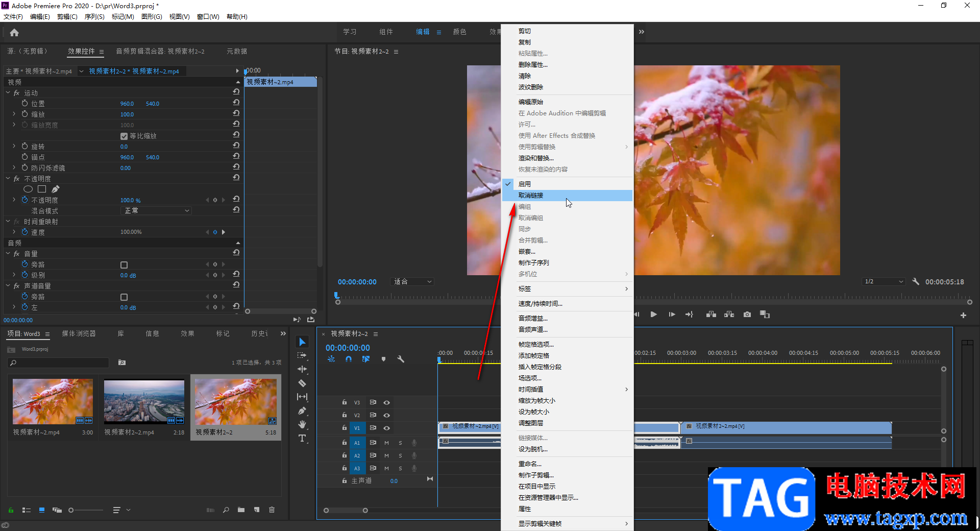Click the Lift button in monitor
This screenshot has width=980, height=531.
click(711, 315)
